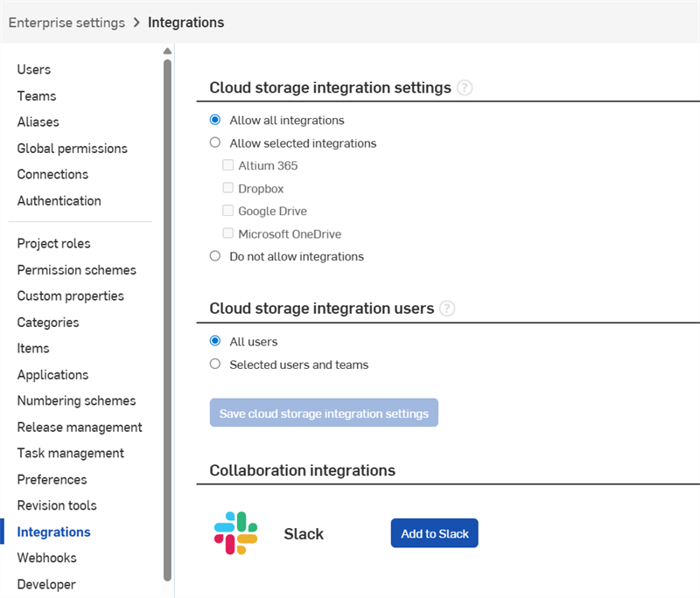The width and height of the screenshot is (700, 598).
Task: Open the help icon next to Cloud storage integration users
Action: [x=447, y=309]
